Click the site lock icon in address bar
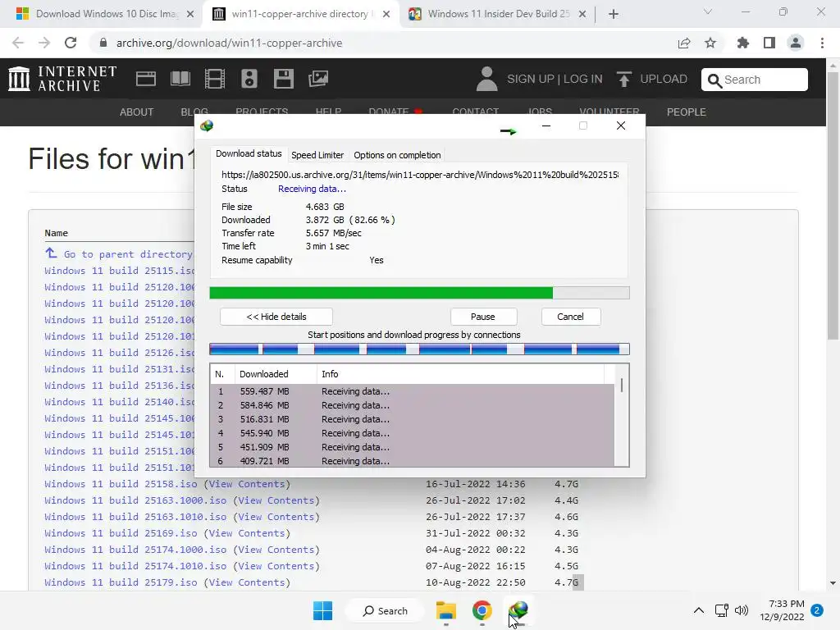Viewport: 840px width, 630px height. 103,43
